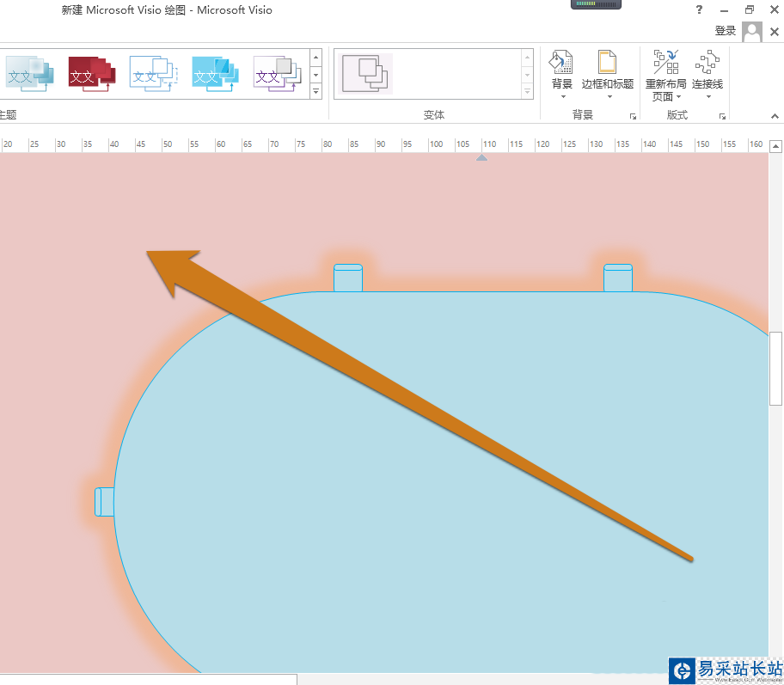Select the variant thumbnail in 变体 gallery
Viewport: 784px width, 685px height.
pos(365,74)
